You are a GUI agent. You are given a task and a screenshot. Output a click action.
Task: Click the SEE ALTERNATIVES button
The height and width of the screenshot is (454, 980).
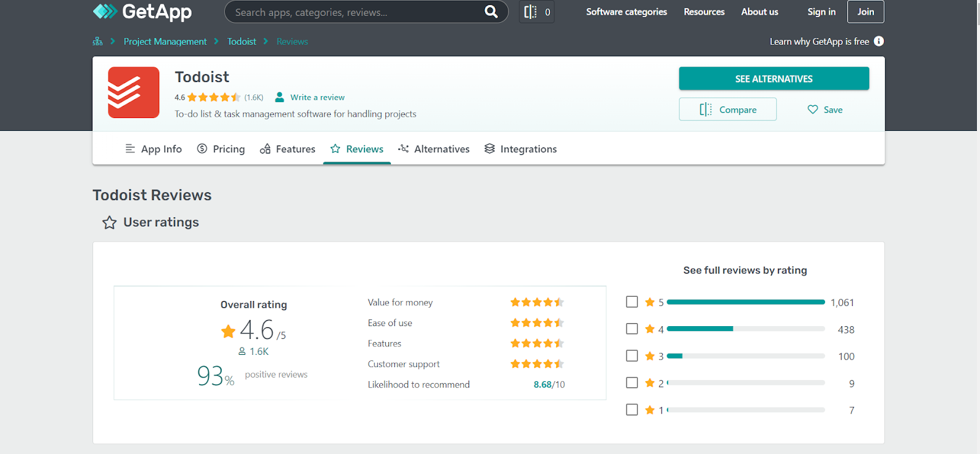coord(774,78)
